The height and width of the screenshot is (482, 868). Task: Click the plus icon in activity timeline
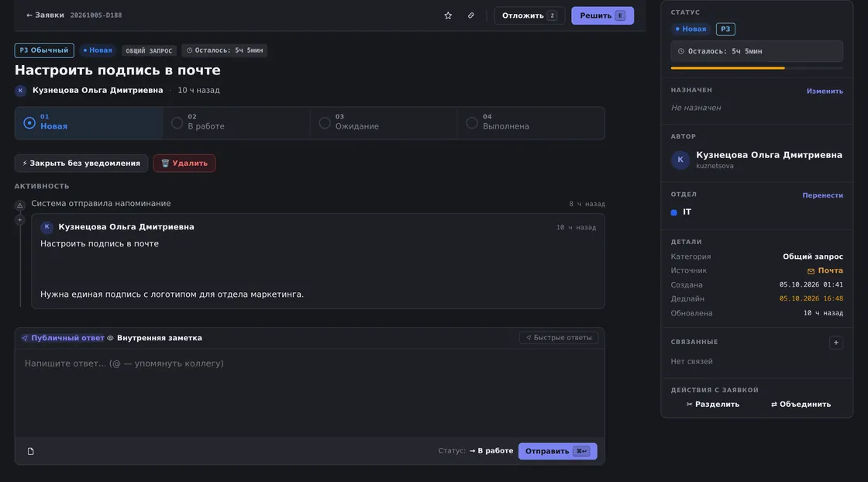pos(20,220)
